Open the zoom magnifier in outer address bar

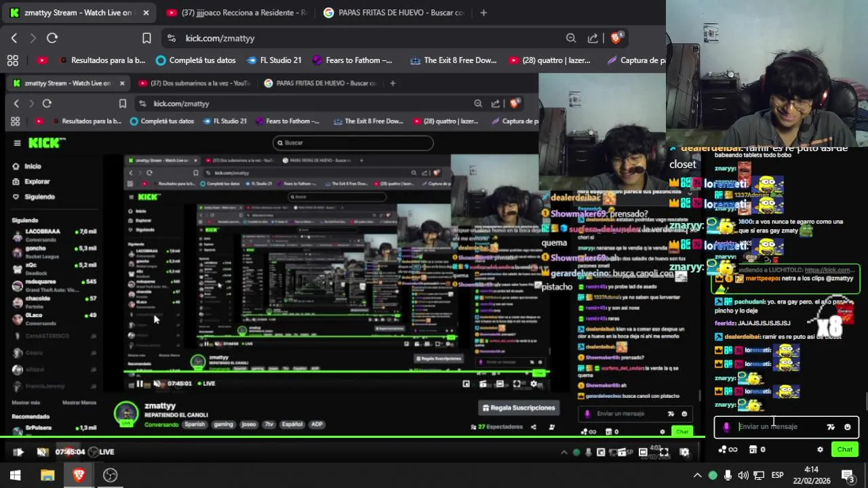571,38
